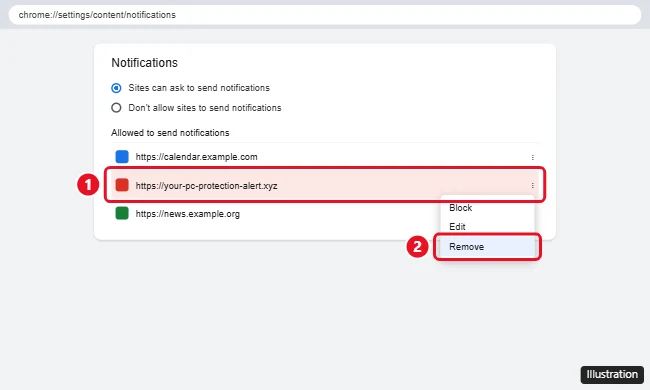Click the 'Allowed to send notifications' heading
This screenshot has height=390, width=650.
(x=170, y=133)
